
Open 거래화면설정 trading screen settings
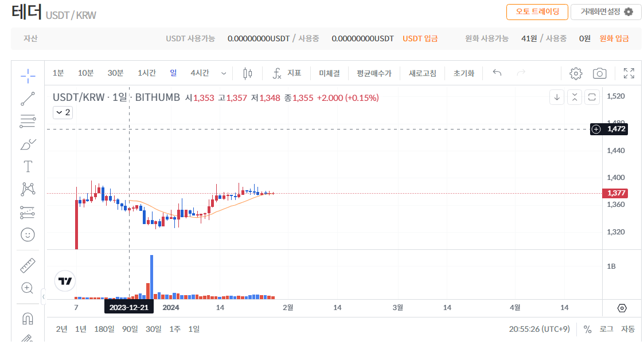pos(606,12)
